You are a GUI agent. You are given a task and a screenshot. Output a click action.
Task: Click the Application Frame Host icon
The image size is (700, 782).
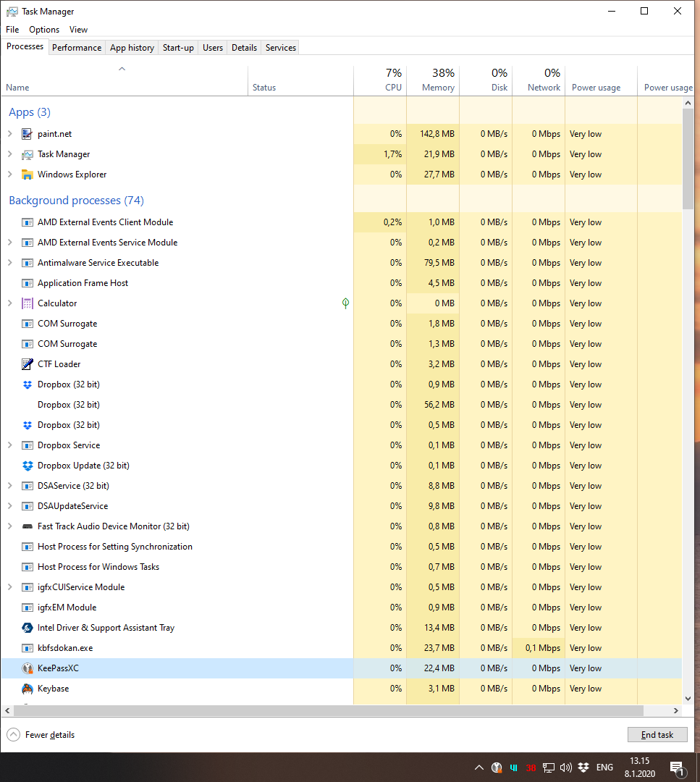[27, 283]
